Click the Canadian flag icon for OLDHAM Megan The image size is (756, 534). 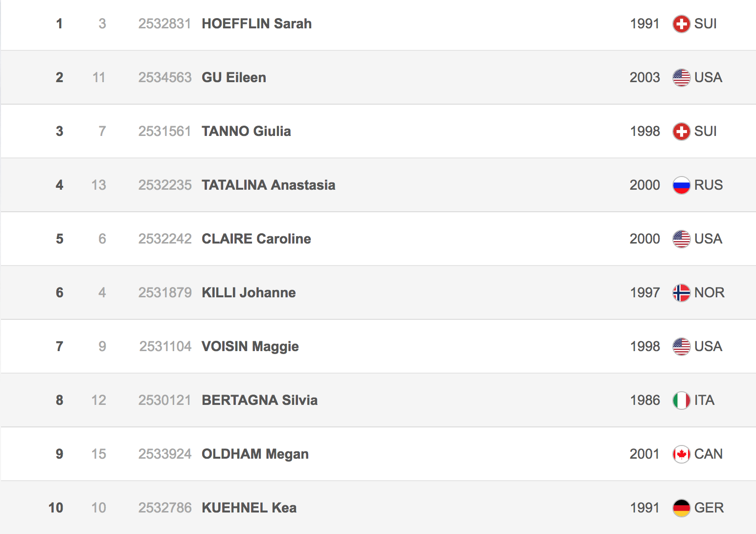pyautogui.click(x=681, y=454)
